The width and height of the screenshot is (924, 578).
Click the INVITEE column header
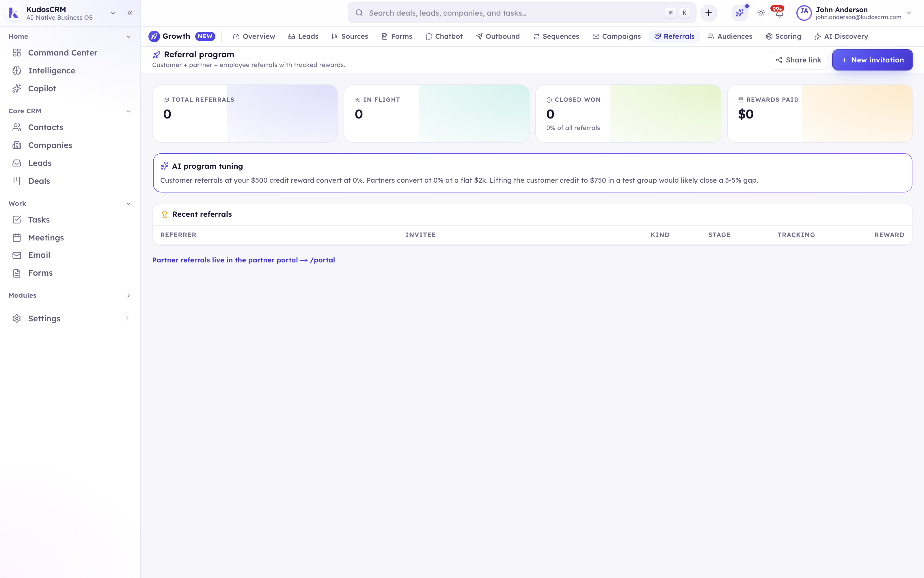420,235
